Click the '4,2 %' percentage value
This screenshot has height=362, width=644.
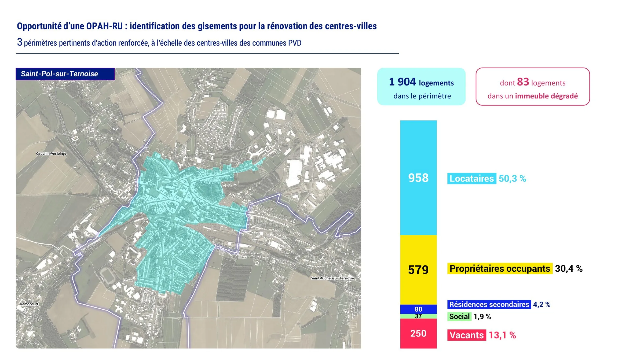(x=542, y=305)
